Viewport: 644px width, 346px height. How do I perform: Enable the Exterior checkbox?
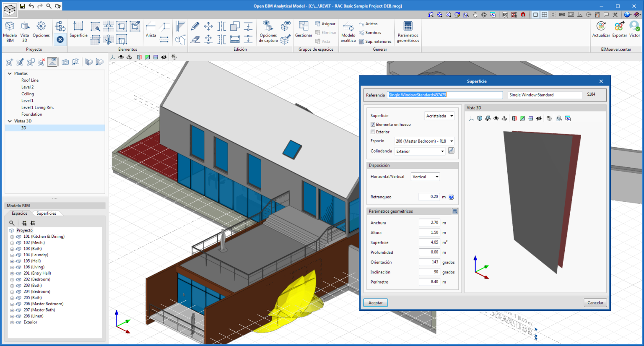click(373, 132)
